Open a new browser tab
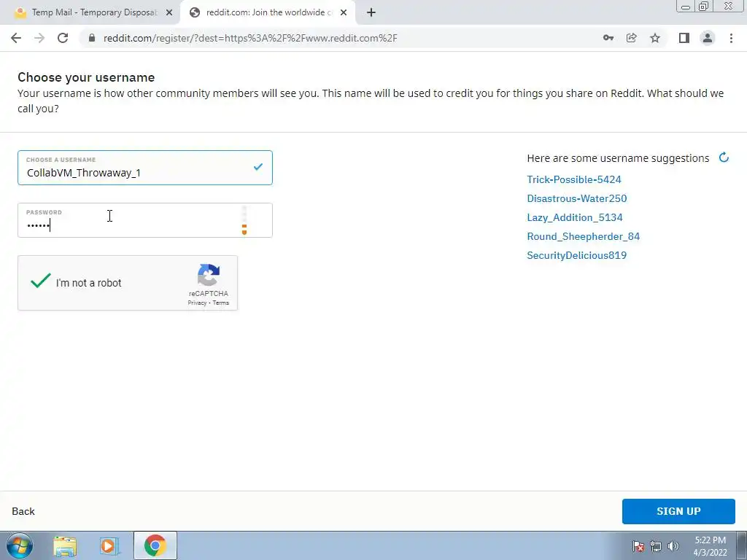This screenshot has width=747, height=560. click(371, 12)
